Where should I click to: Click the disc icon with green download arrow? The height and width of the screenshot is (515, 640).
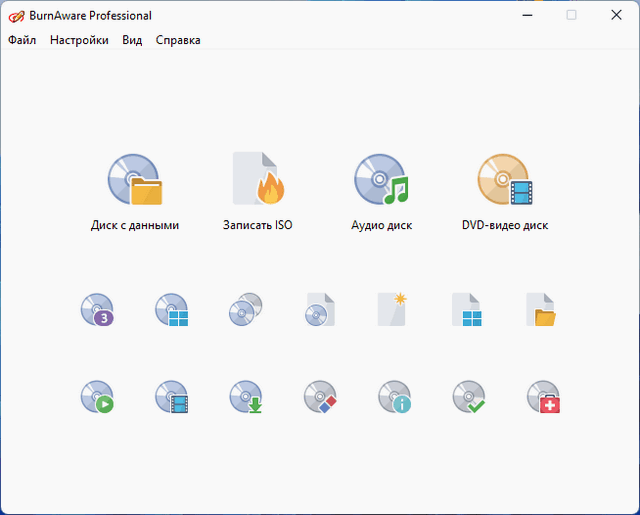pyautogui.click(x=245, y=397)
